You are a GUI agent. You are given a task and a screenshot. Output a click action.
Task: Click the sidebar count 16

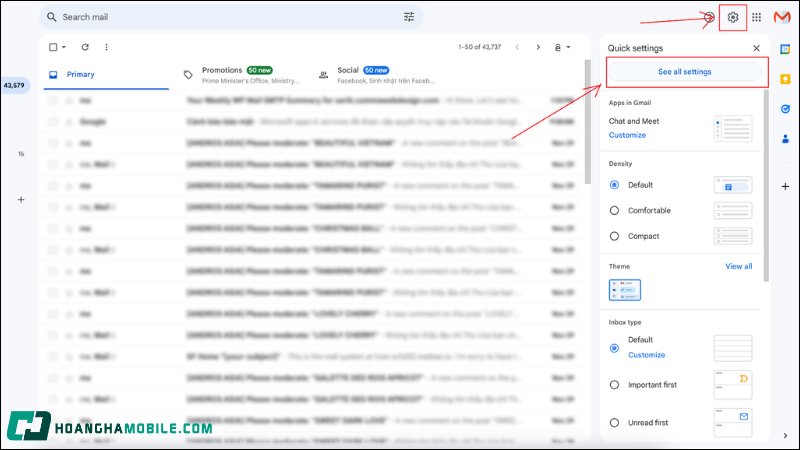coord(21,154)
